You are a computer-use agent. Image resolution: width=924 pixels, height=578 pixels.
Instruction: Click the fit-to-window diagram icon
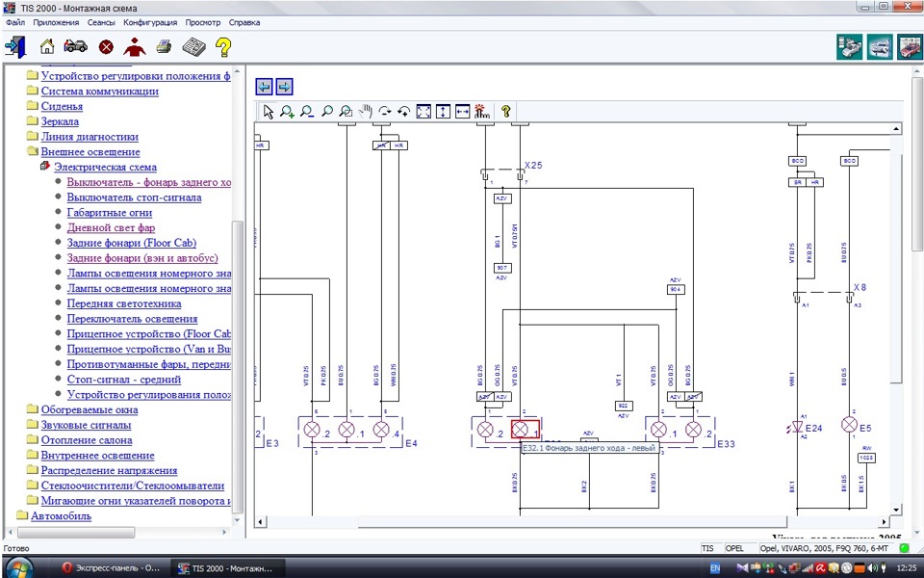(423, 111)
